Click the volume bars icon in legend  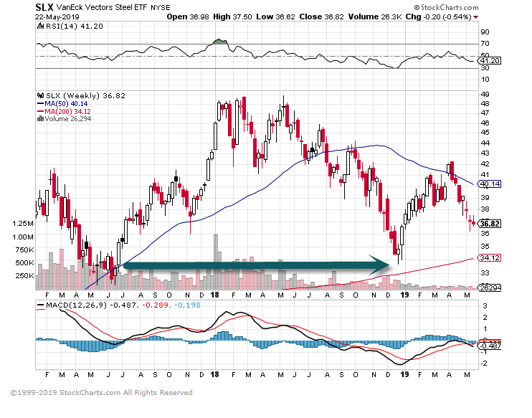point(40,118)
